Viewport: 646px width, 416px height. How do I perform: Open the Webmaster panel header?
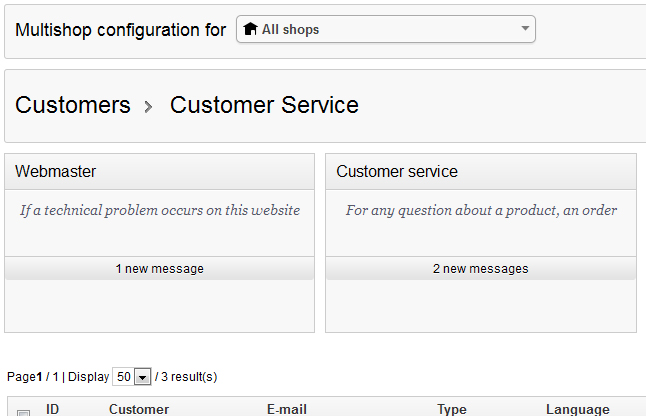coord(159,172)
